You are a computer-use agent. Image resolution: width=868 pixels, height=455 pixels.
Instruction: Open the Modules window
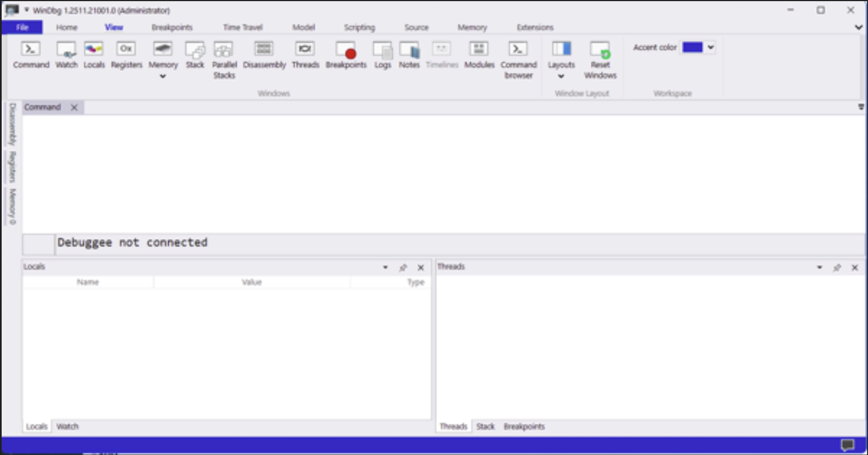(479, 55)
